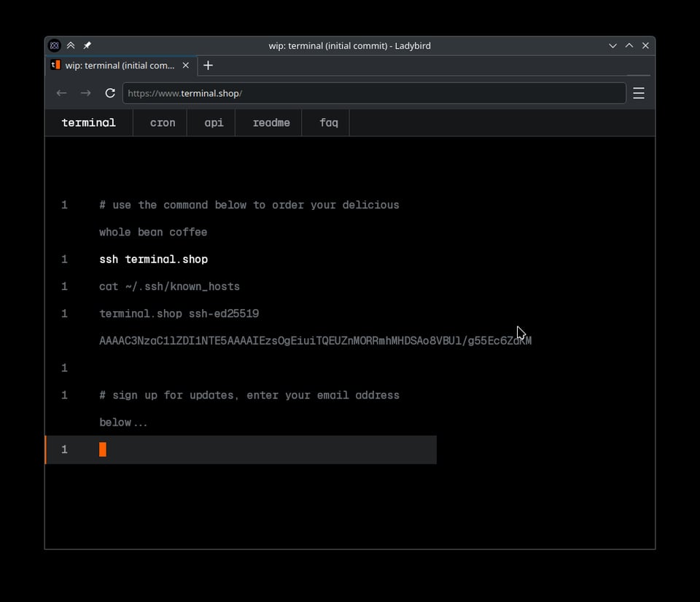Go back with the left arrow button

pyautogui.click(x=62, y=93)
